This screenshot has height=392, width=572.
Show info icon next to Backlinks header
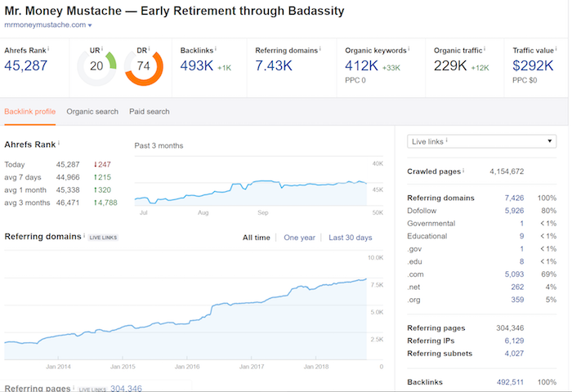click(215, 48)
